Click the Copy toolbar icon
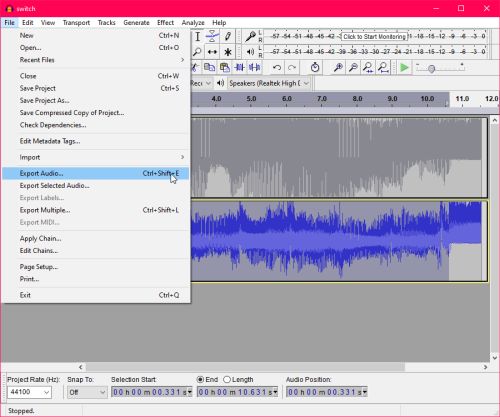The height and width of the screenshot is (417, 500). pos(209,68)
